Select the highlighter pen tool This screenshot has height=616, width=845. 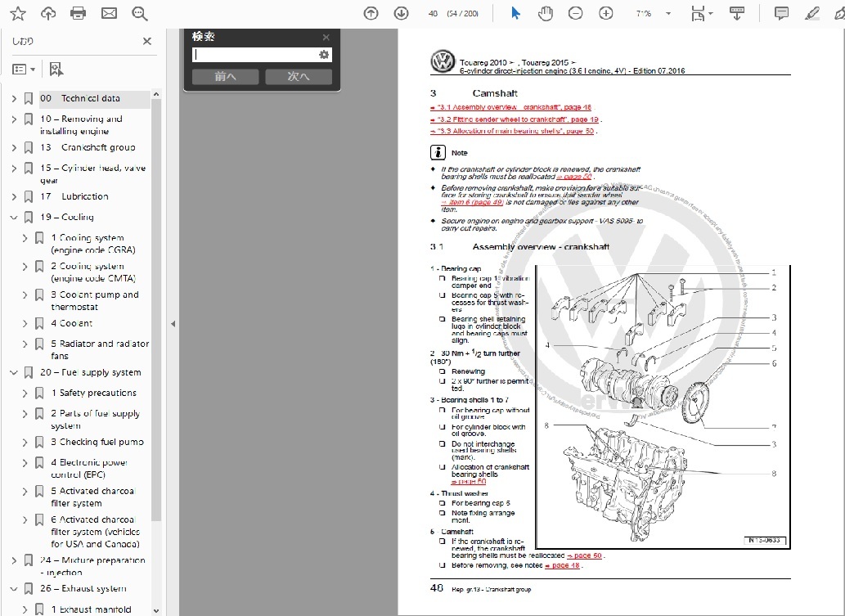click(812, 13)
